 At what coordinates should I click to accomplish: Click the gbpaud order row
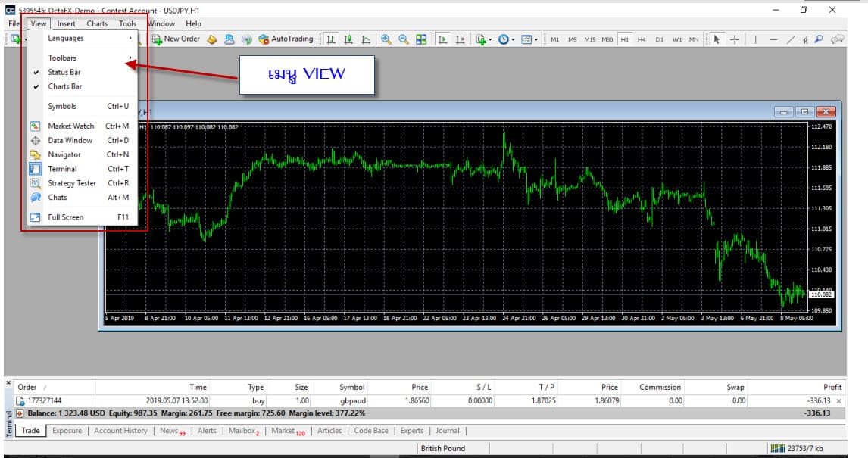(x=351, y=400)
